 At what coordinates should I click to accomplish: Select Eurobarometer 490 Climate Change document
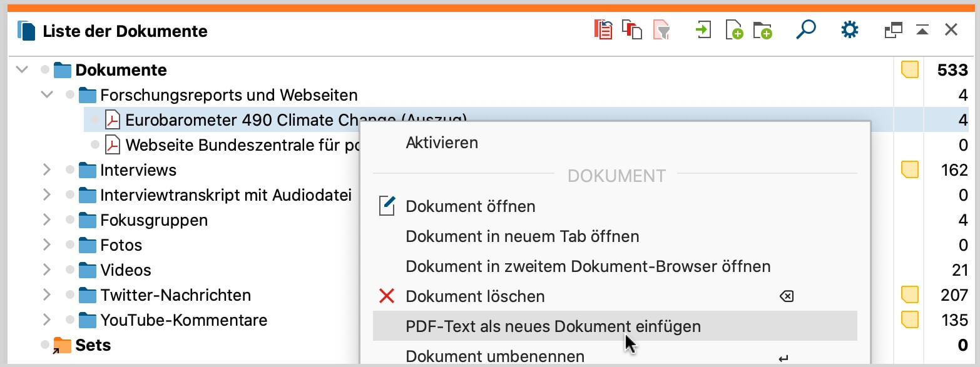tap(297, 119)
